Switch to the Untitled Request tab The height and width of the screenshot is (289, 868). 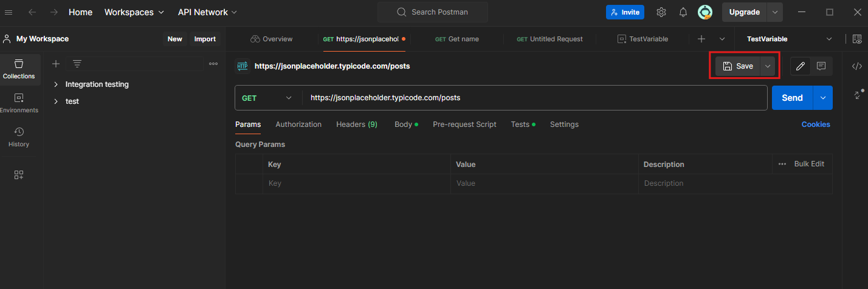(549, 39)
